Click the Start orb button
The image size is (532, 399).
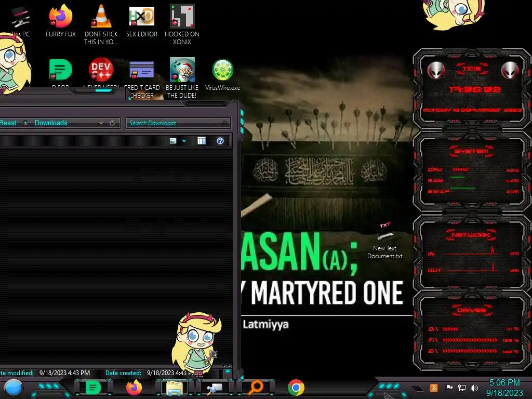[x=13, y=388]
